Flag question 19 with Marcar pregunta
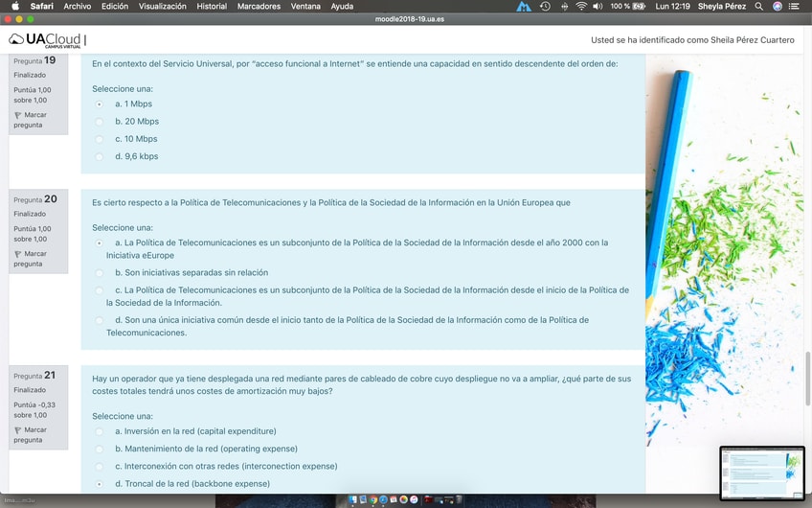Screen dimensions: 812x508 [x=30, y=120]
